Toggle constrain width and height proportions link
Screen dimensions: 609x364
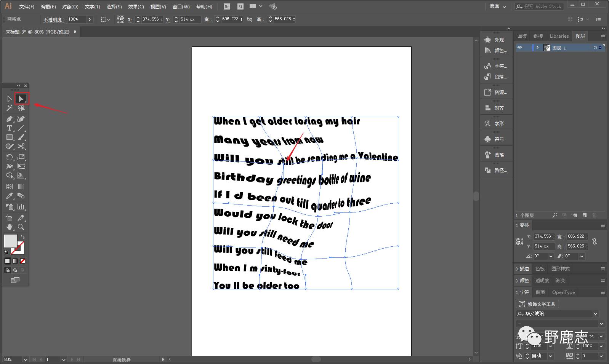(x=250, y=19)
